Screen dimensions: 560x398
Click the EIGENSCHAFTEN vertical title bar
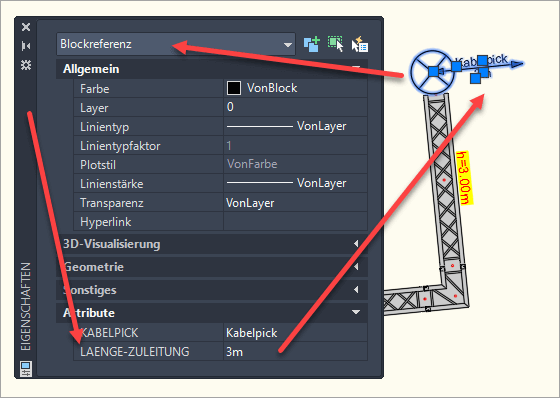[x=25, y=307]
